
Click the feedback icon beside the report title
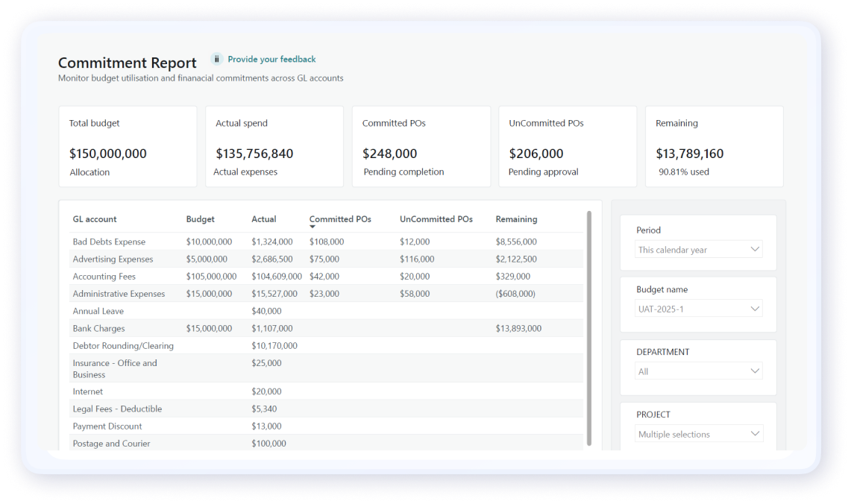[x=216, y=60]
